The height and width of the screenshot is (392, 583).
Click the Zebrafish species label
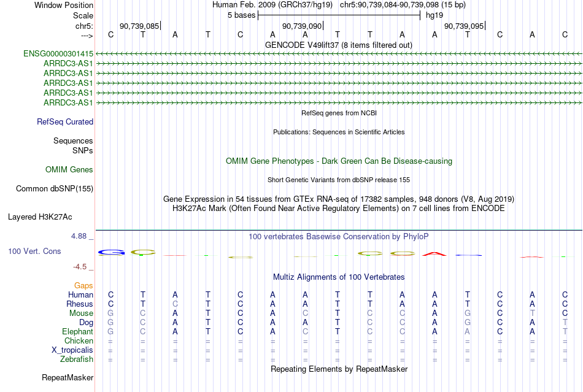77,359
